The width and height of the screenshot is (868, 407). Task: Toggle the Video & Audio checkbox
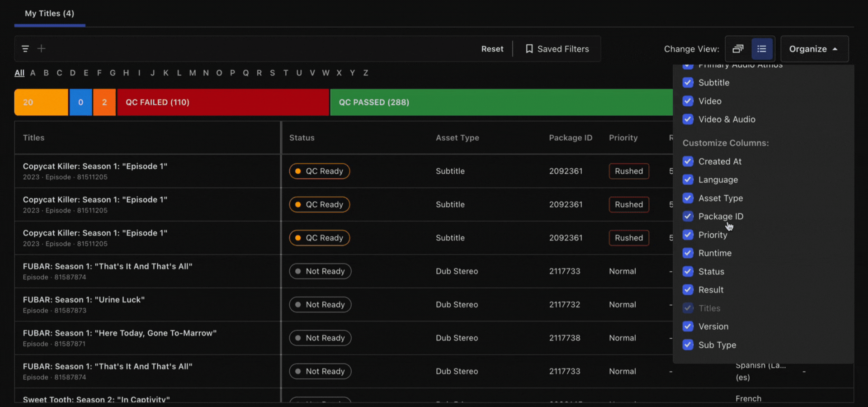pos(688,119)
